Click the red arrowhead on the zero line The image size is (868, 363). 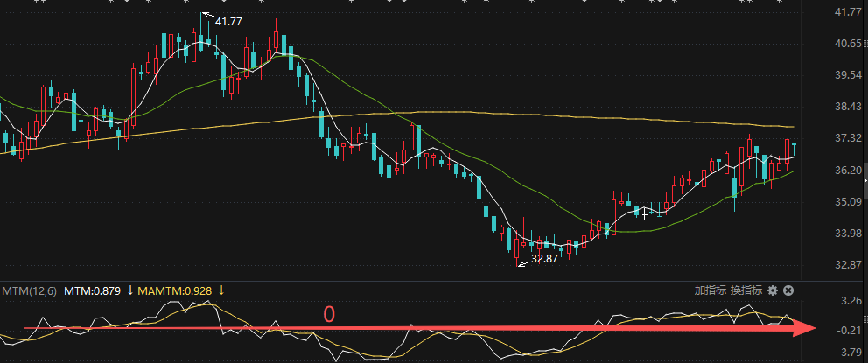(x=805, y=329)
